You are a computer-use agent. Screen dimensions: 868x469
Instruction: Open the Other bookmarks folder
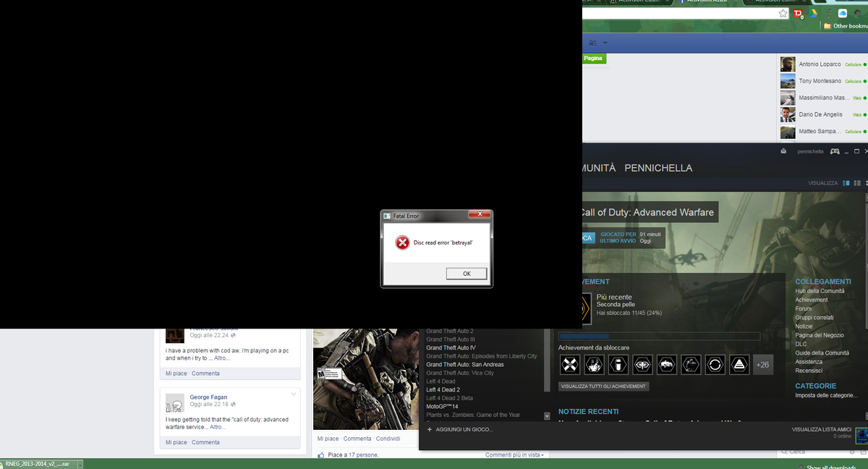[845, 26]
